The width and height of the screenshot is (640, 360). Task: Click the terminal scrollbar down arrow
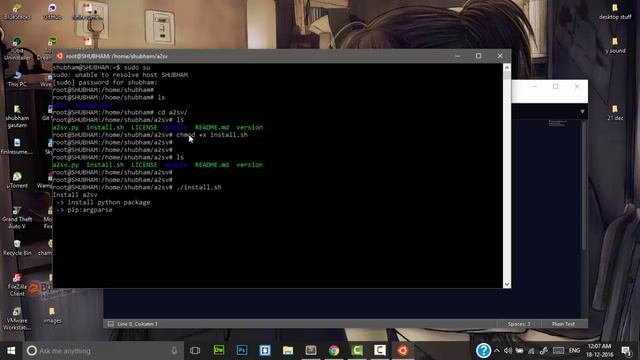coord(507,284)
